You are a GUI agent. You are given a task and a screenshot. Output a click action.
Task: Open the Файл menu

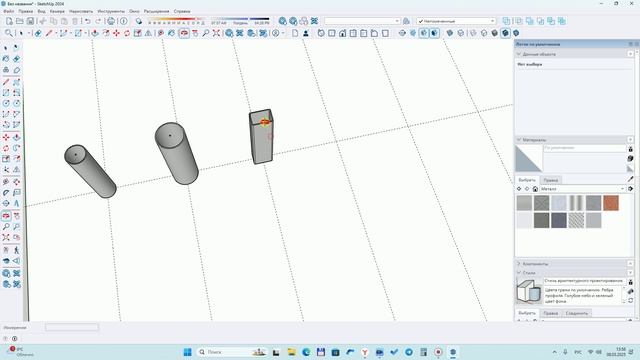click(9, 11)
